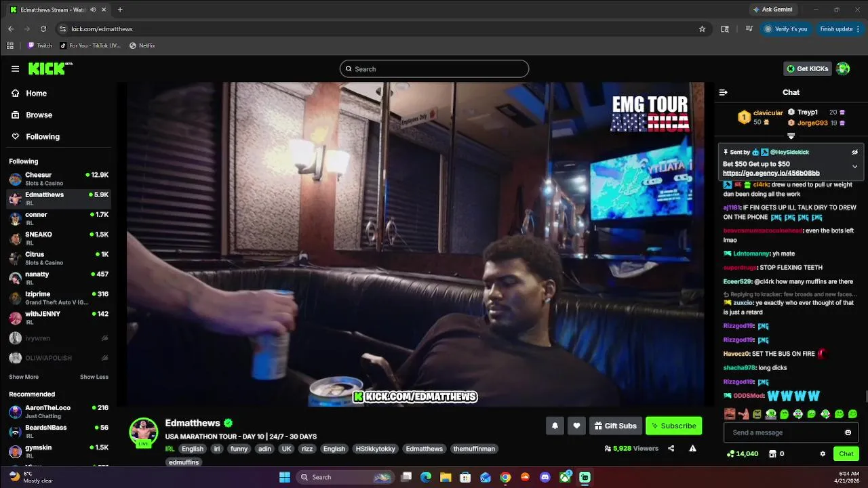Click the stream video player
Screen dimensions: 868x488
point(416,244)
